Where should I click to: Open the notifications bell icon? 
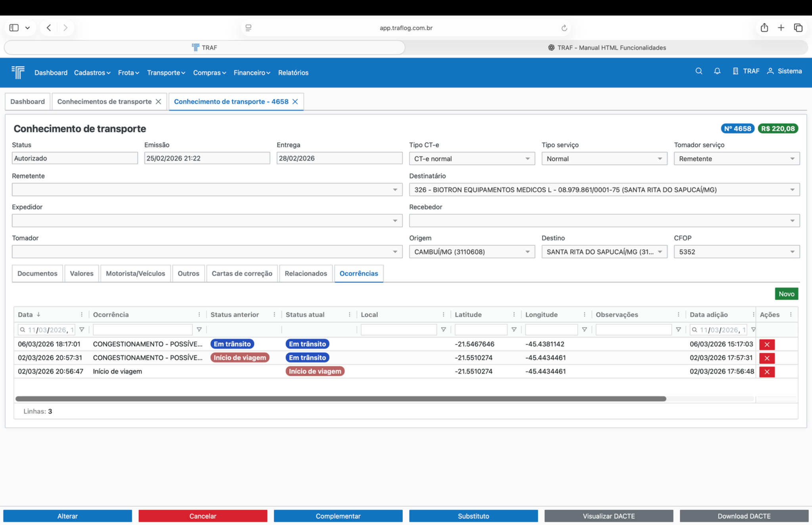pyautogui.click(x=717, y=71)
